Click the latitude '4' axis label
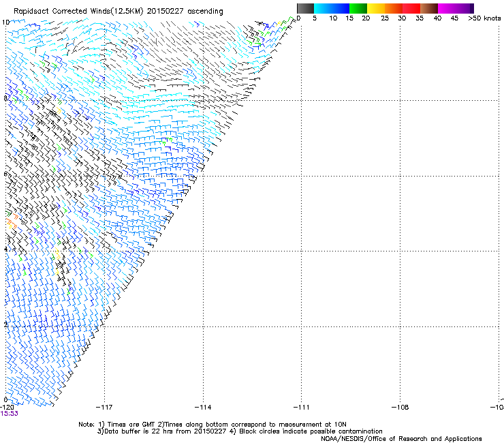This screenshot has width=504, height=443. [5, 249]
